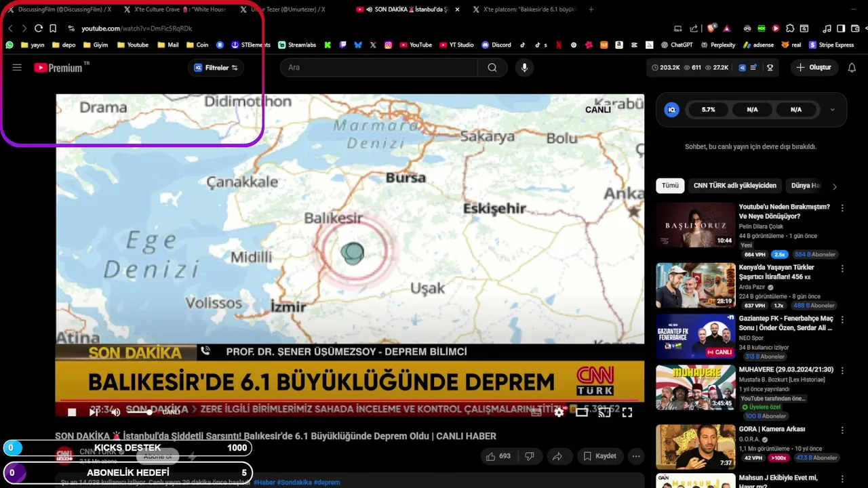
Task: Open the Instagram bookmark icon
Action: click(389, 45)
